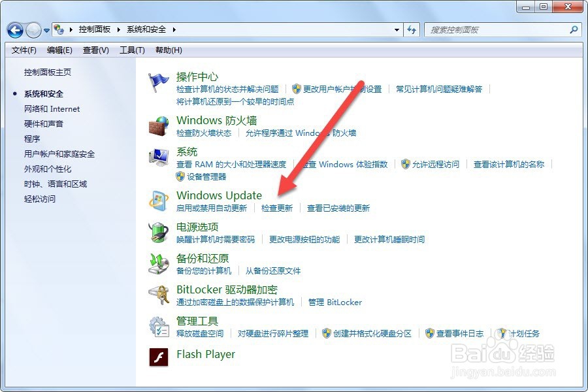Click 更改计算机睡眠时间 link

tap(389, 239)
